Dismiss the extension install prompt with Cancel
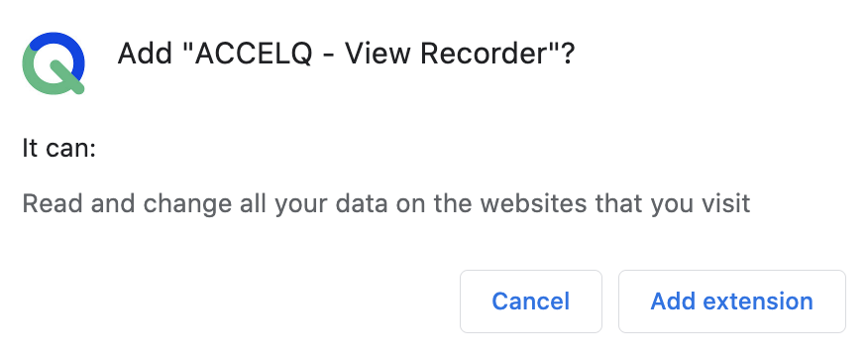This screenshot has width=868, height=361. pyautogui.click(x=531, y=301)
